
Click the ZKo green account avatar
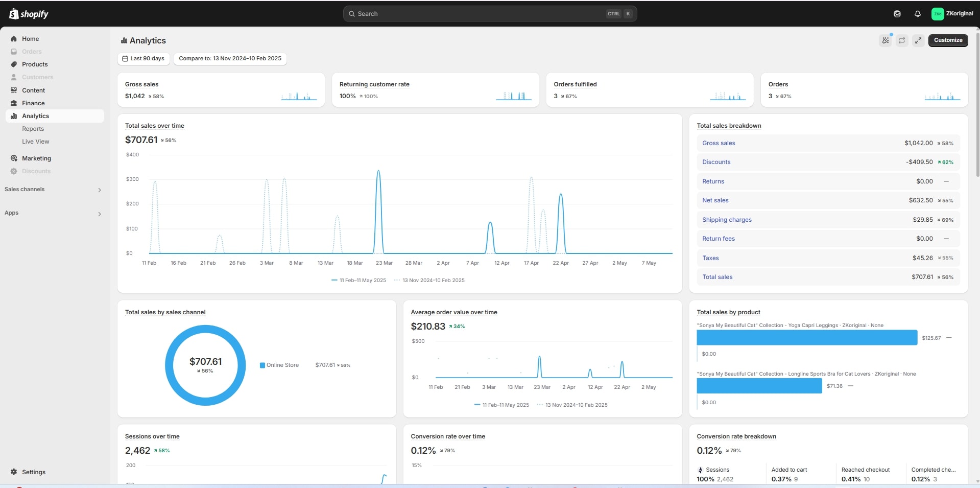pos(937,14)
